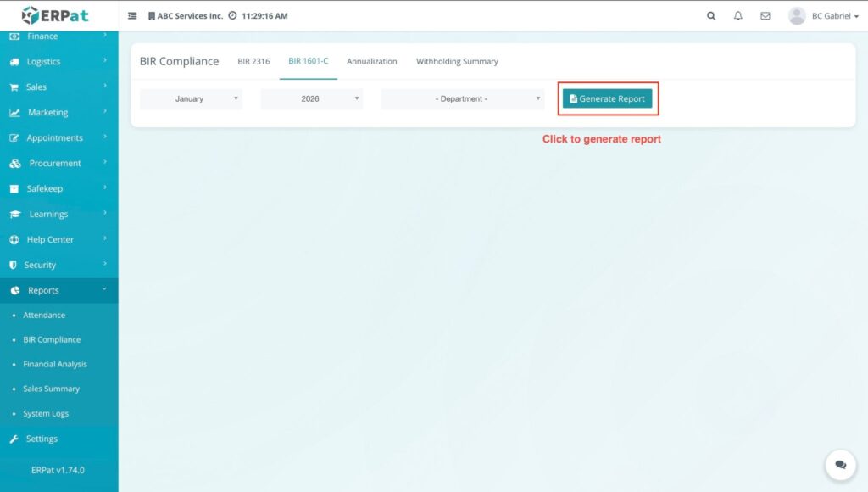The width and height of the screenshot is (868, 492).
Task: Click the BIR Compliance page title
Action: (180, 61)
